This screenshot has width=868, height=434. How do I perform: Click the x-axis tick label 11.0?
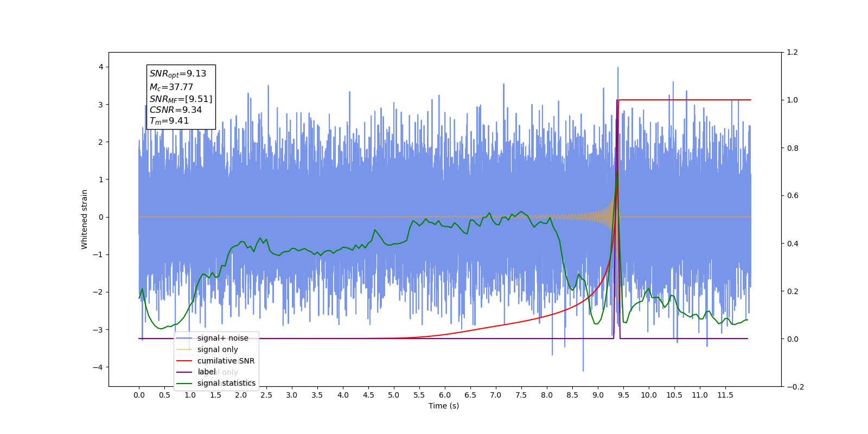pyautogui.click(x=700, y=395)
